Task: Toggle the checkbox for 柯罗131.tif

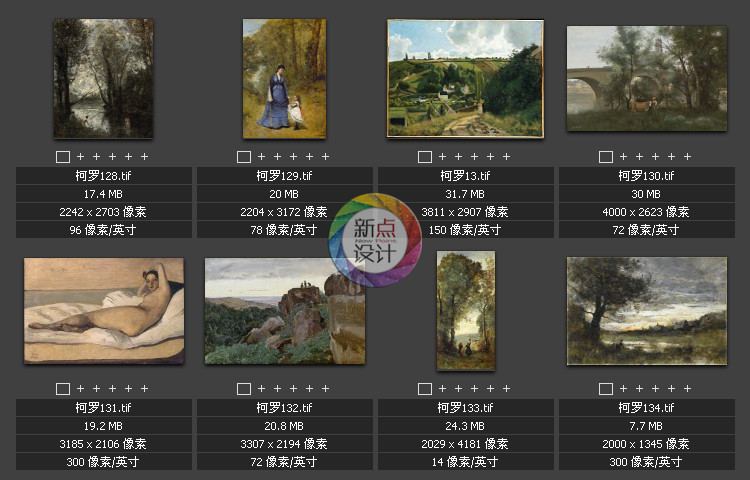Action: [63, 389]
